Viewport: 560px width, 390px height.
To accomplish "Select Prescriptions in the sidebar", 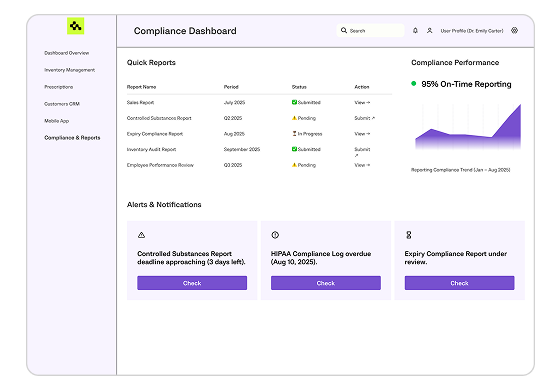I will click(x=59, y=87).
